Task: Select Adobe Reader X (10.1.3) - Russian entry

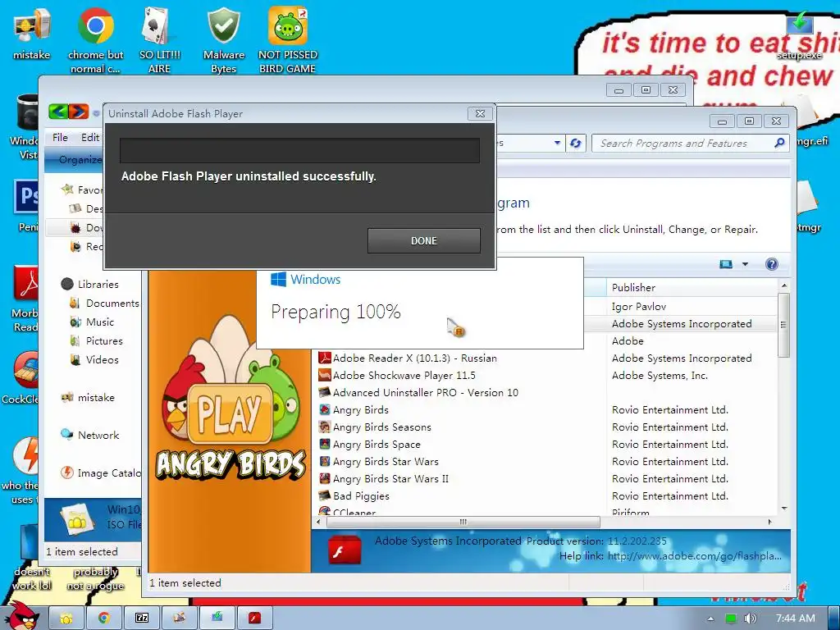Action: pyautogui.click(x=415, y=358)
